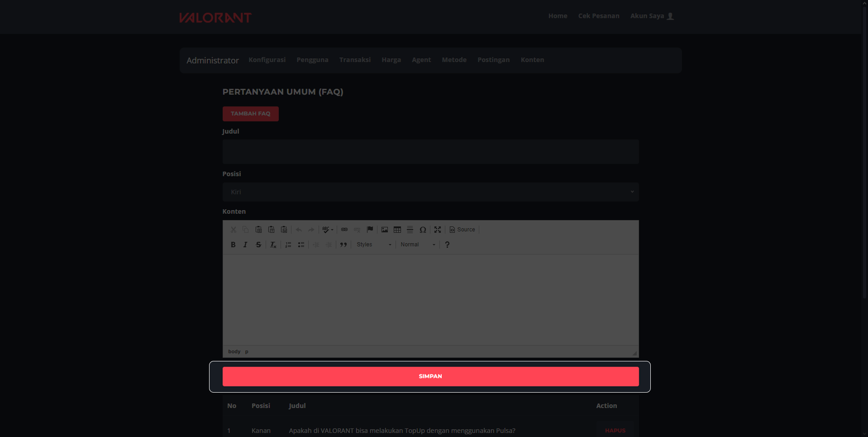Toggle Bold formatting
This screenshot has height=437, width=868.
(233, 245)
